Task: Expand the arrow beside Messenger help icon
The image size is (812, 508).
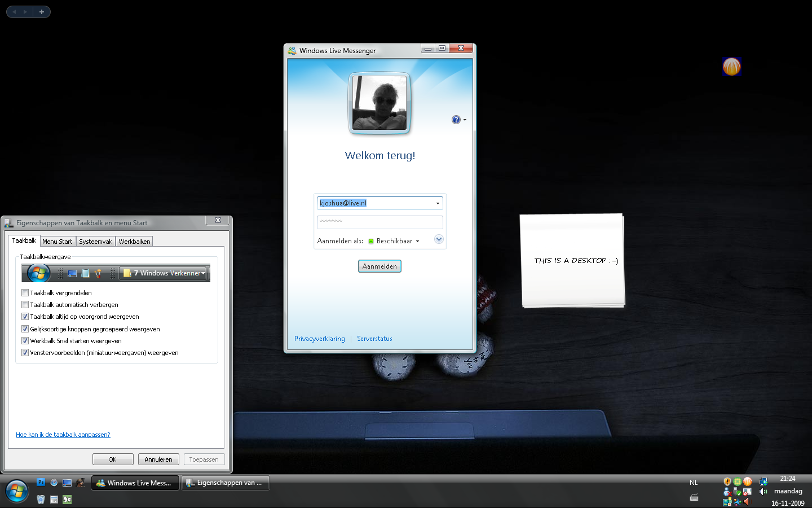Action: point(465,120)
